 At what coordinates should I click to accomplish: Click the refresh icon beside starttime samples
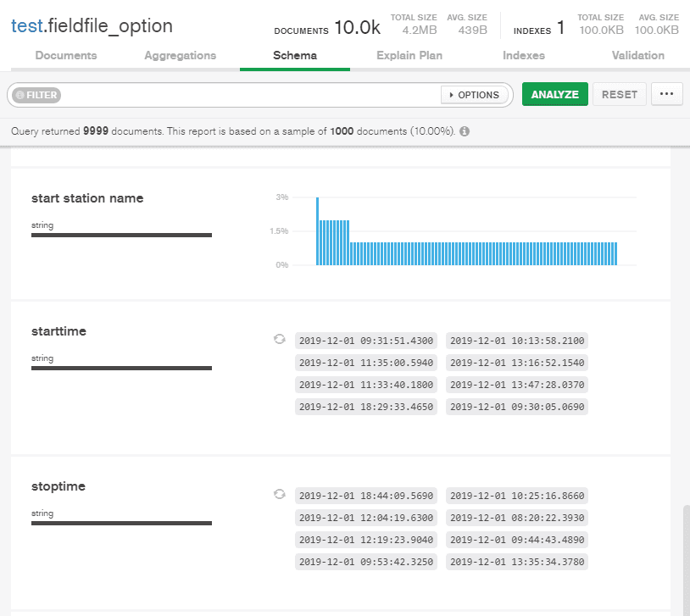279,339
